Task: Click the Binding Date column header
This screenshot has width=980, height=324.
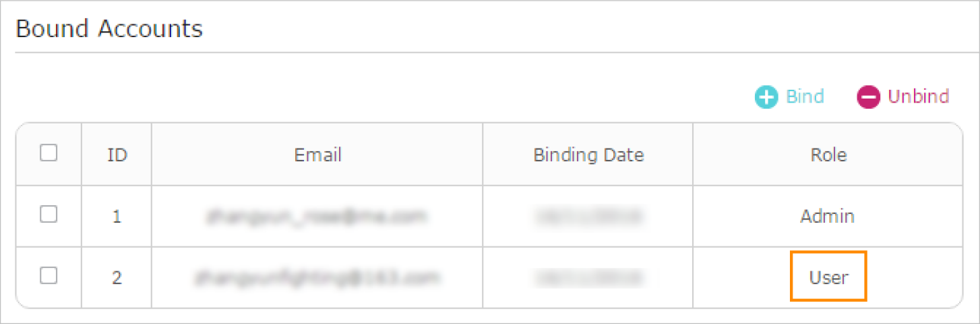Action: [588, 155]
